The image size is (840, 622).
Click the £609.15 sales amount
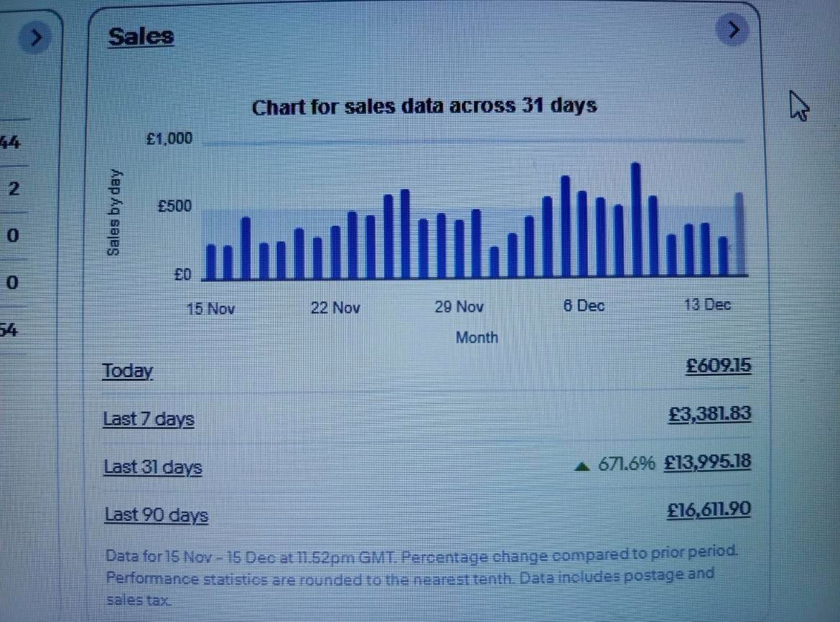click(x=718, y=366)
